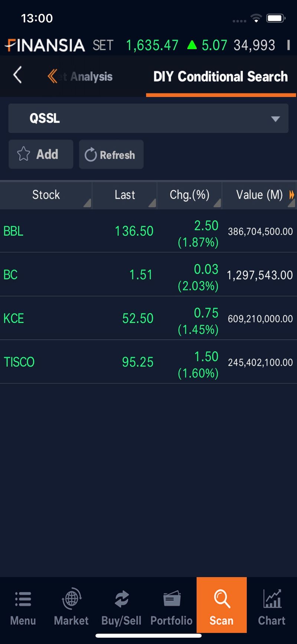The image size is (297, 644).
Task: Sort by the Chg.(%) column header
Action: tap(190, 195)
